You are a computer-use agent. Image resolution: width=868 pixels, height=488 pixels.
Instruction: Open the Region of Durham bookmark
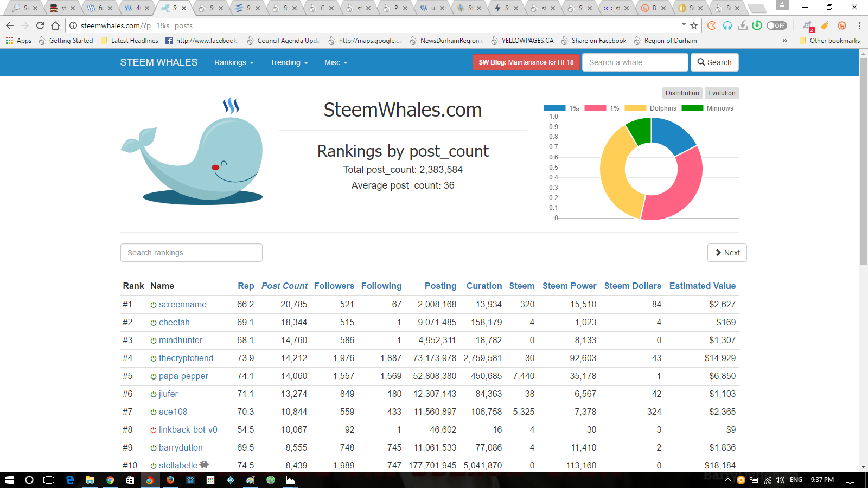(x=665, y=41)
